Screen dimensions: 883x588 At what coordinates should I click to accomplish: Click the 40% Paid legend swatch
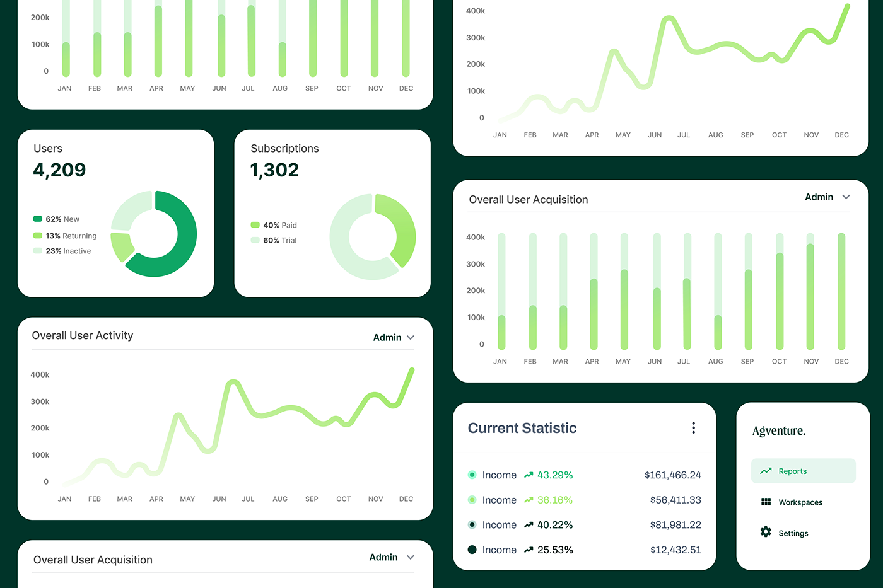(x=255, y=224)
